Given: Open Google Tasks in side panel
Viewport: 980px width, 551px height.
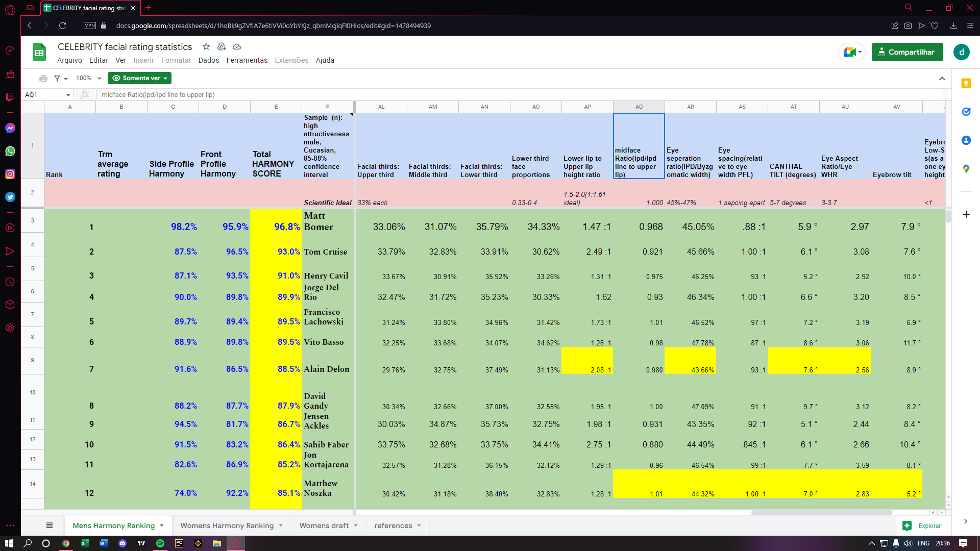Looking at the screenshot, I should (x=966, y=112).
